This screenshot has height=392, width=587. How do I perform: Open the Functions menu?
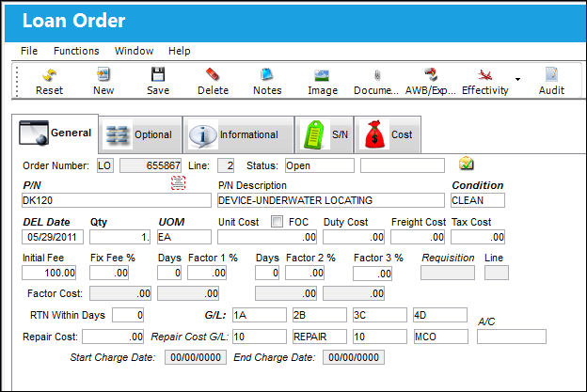pyautogui.click(x=76, y=51)
